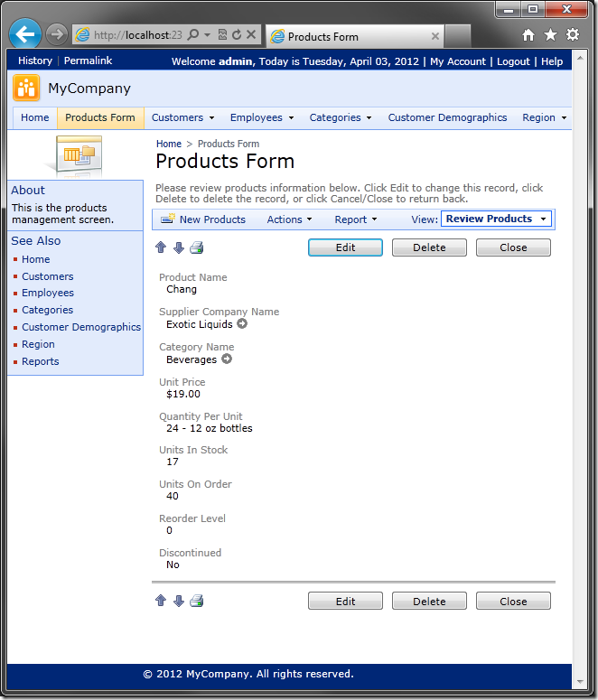Open the new tab button

457,36
